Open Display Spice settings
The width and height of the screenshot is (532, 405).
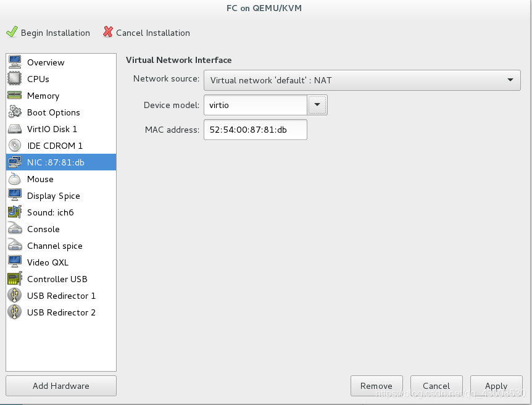[x=61, y=195]
